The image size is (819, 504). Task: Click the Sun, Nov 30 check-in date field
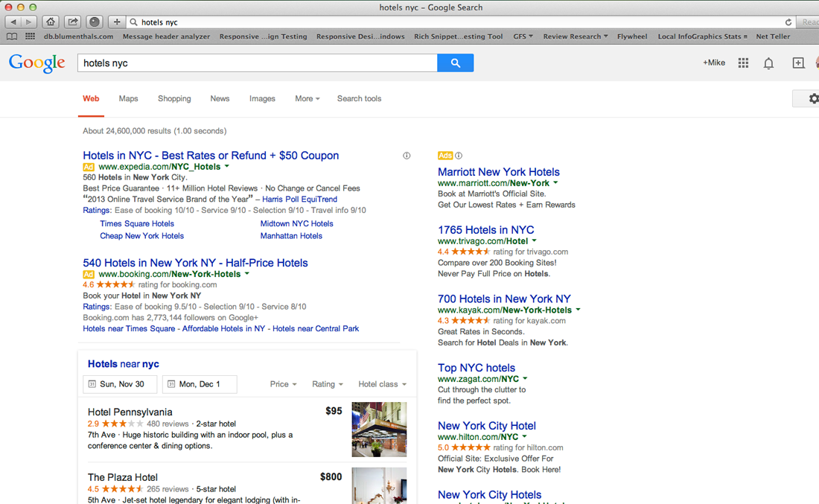point(120,384)
